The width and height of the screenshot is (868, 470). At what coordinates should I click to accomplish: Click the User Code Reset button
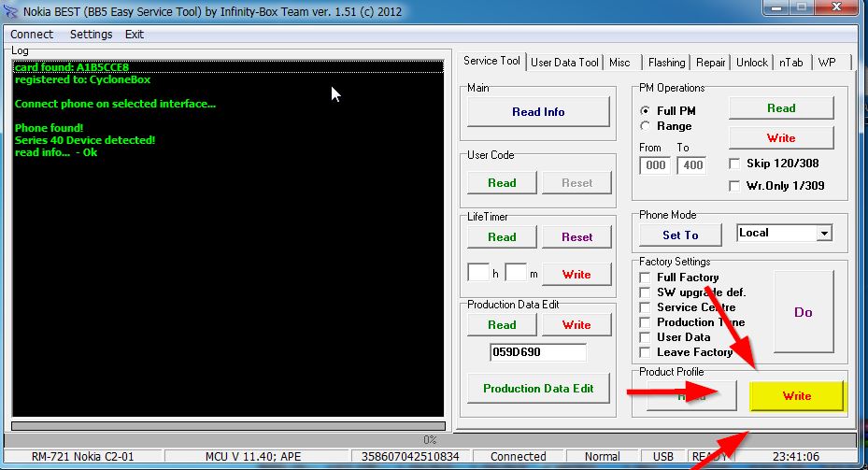[x=576, y=183]
